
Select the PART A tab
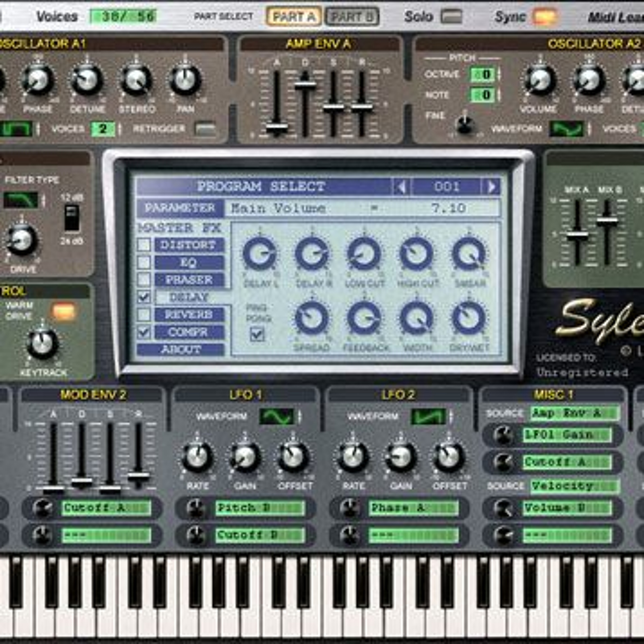(294, 16)
